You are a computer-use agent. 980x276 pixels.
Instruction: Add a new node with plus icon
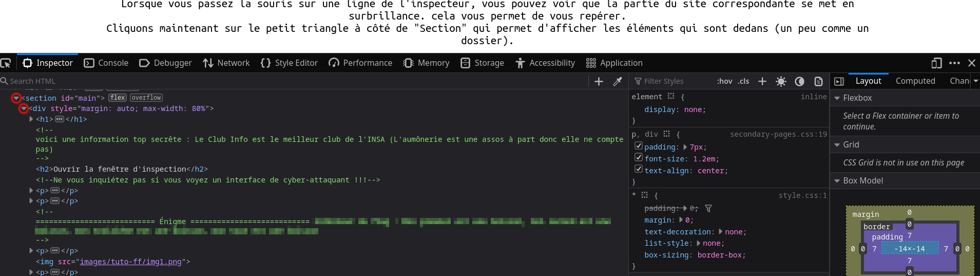[x=599, y=81]
